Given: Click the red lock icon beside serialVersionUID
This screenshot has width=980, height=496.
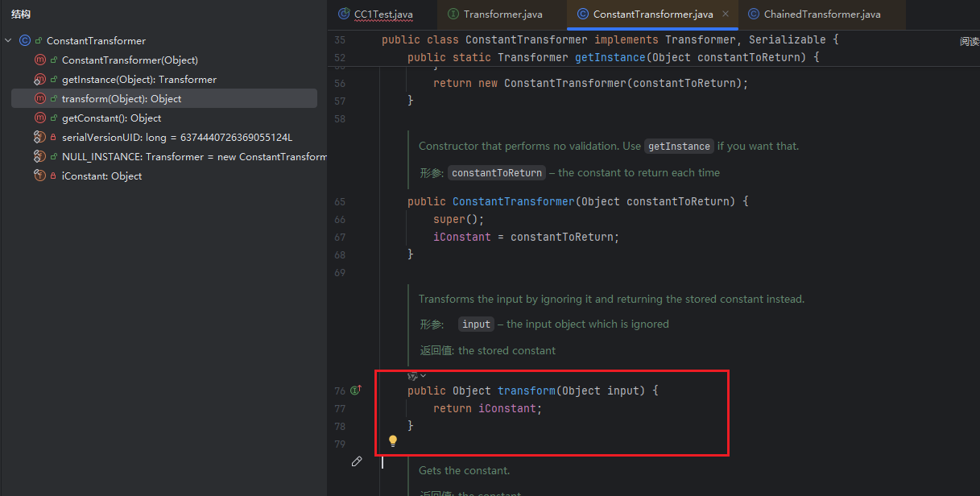Looking at the screenshot, I should coord(54,138).
